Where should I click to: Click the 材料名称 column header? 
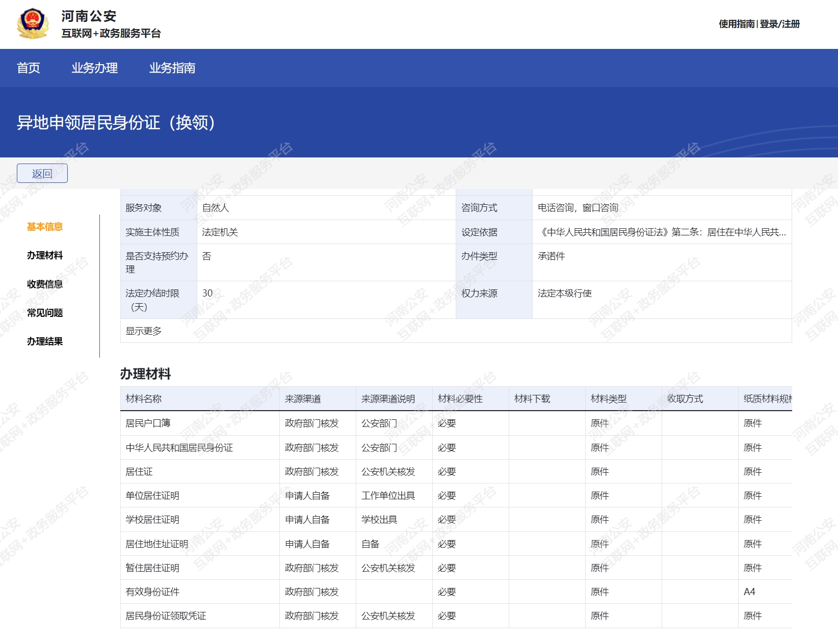[144, 399]
